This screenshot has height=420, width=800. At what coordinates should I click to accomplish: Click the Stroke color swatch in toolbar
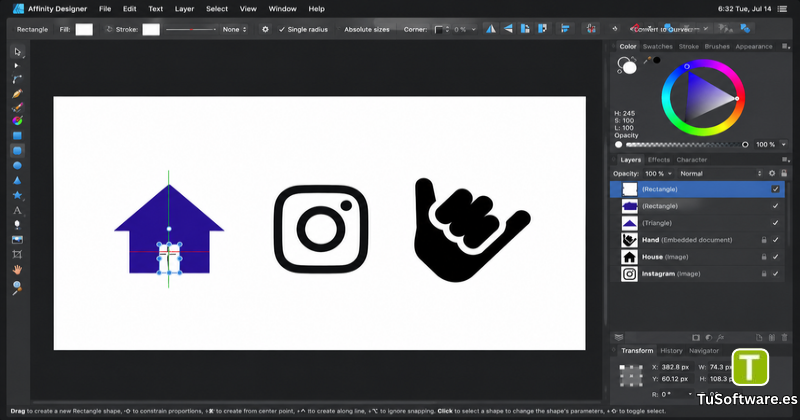pyautogui.click(x=151, y=30)
